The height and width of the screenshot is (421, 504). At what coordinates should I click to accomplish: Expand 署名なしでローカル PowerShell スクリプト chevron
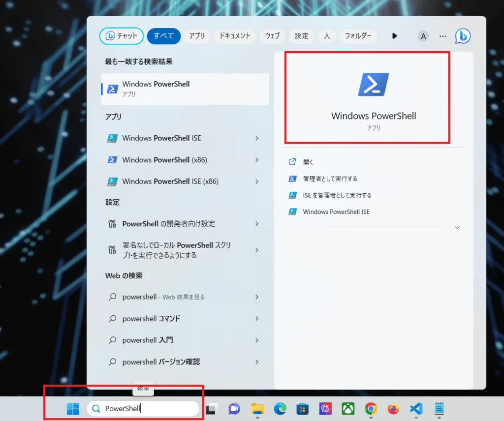[x=257, y=250]
